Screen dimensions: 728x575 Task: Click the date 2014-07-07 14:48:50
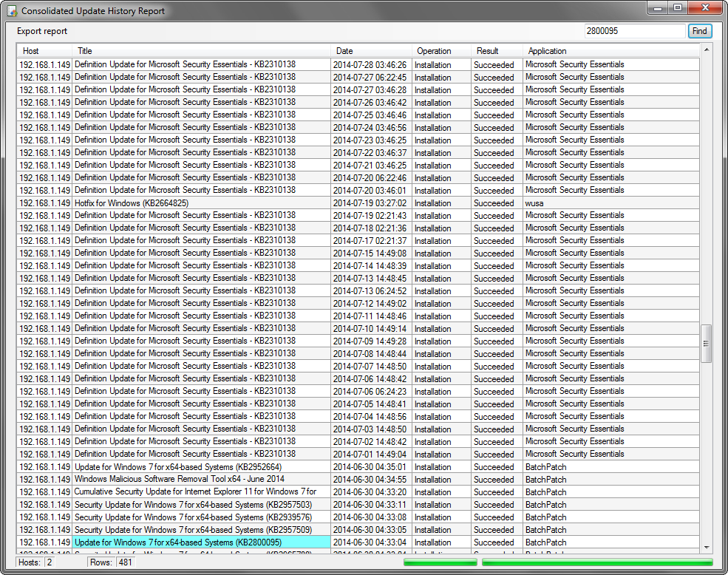coord(370,367)
